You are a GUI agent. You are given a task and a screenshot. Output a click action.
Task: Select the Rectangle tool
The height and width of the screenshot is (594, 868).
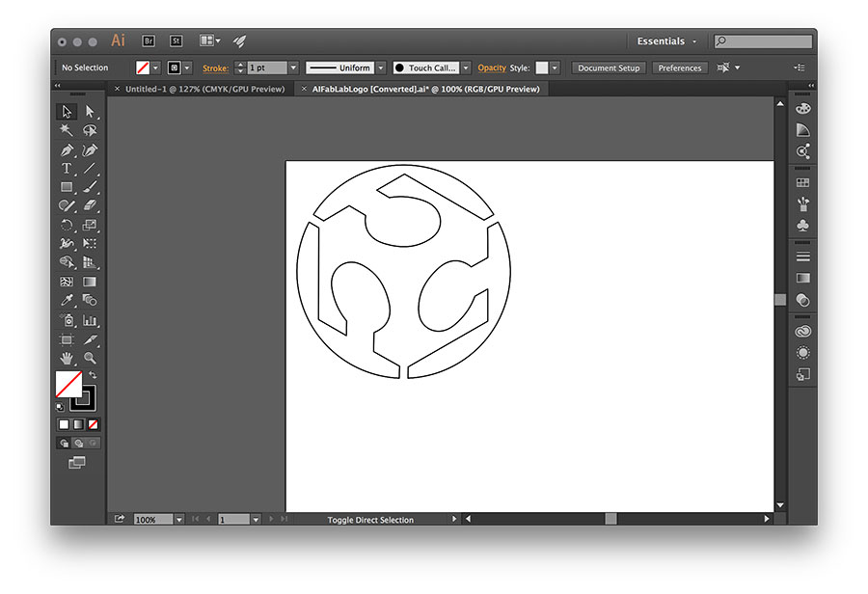point(67,187)
